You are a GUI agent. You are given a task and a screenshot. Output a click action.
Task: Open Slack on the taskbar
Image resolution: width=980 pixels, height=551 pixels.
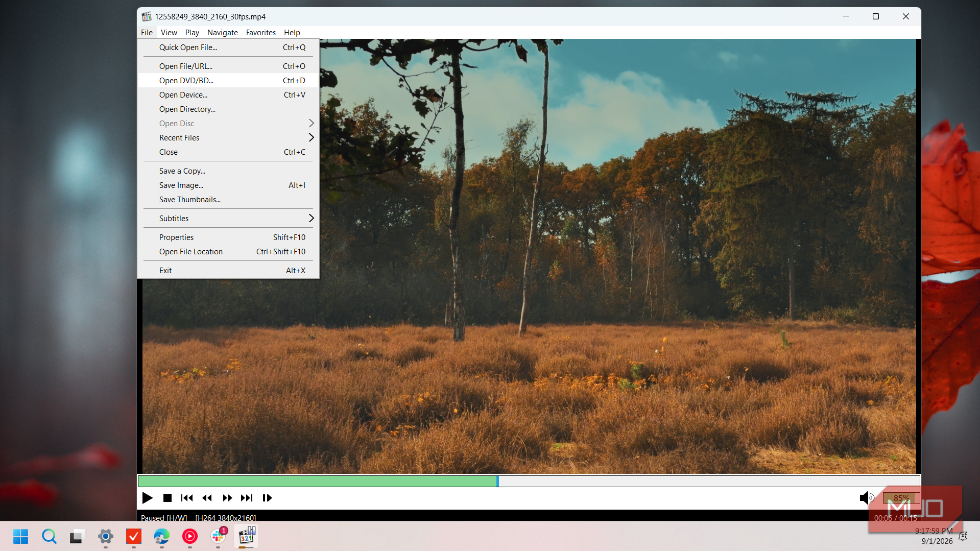(x=218, y=536)
